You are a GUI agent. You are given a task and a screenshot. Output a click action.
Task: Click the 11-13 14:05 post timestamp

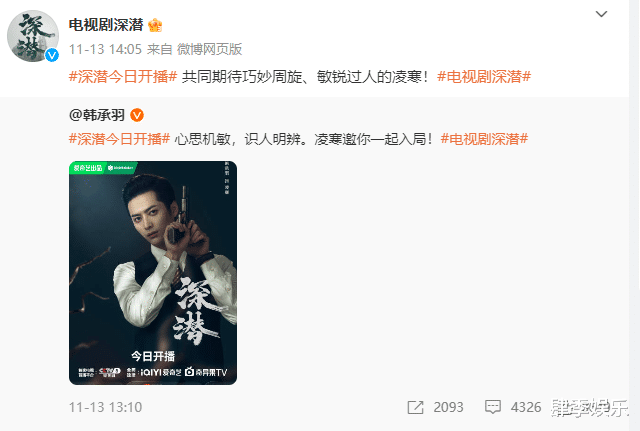105,49
